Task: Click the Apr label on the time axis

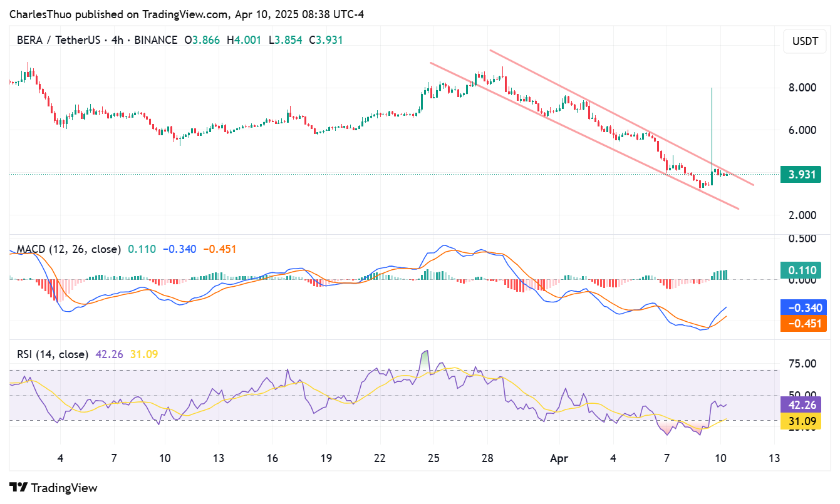Action: pos(559,458)
